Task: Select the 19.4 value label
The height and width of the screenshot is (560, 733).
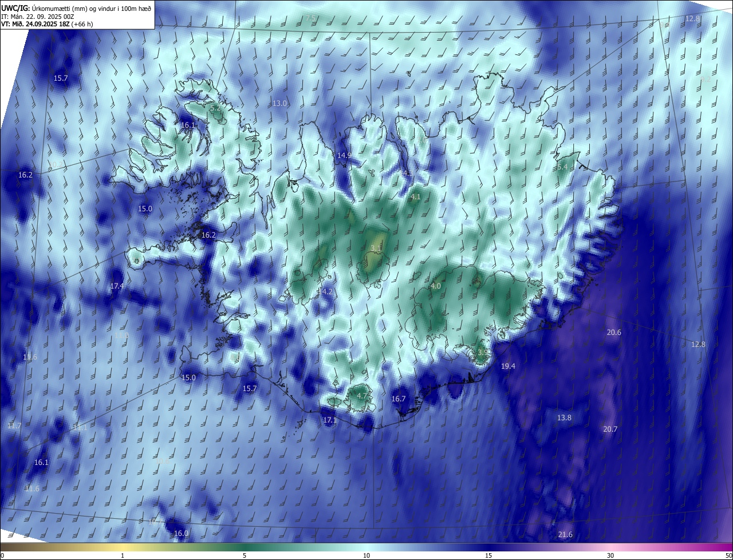Action: pos(508,366)
